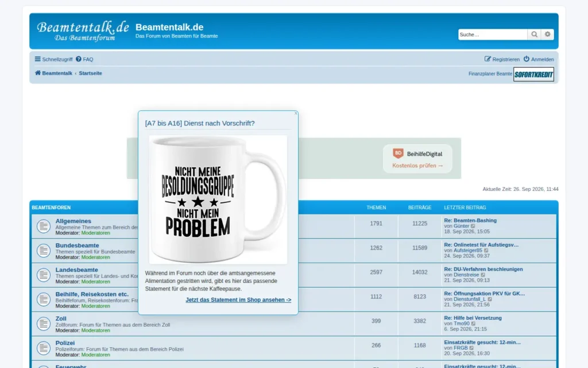Open the Bundesbeamte forum
This screenshot has width=588, height=368.
(x=78, y=246)
